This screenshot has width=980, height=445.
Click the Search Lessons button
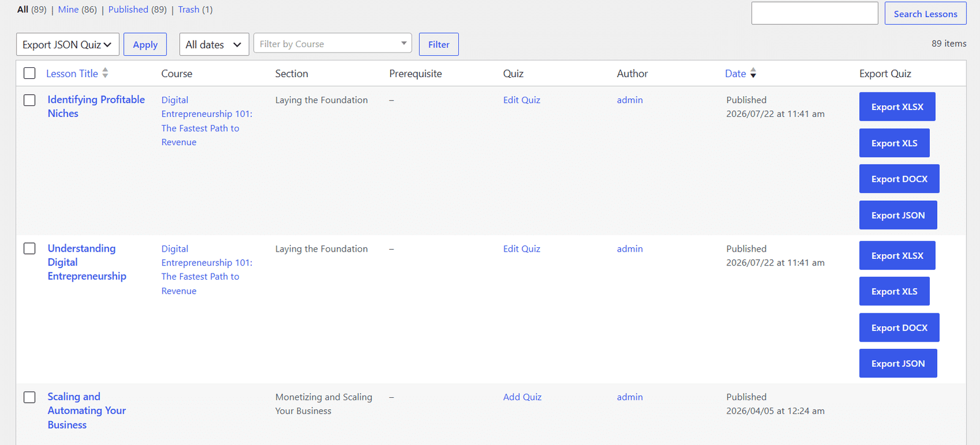click(925, 13)
